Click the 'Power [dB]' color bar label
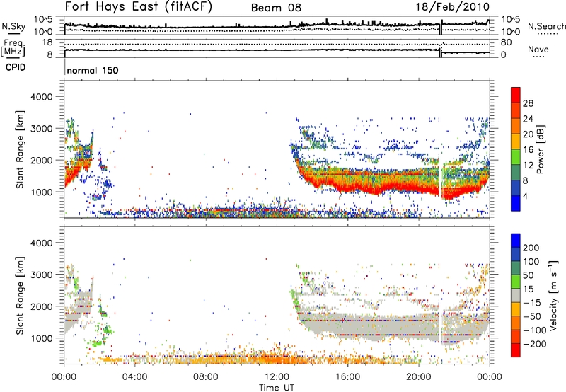The width and height of the screenshot is (566, 392). (541, 149)
